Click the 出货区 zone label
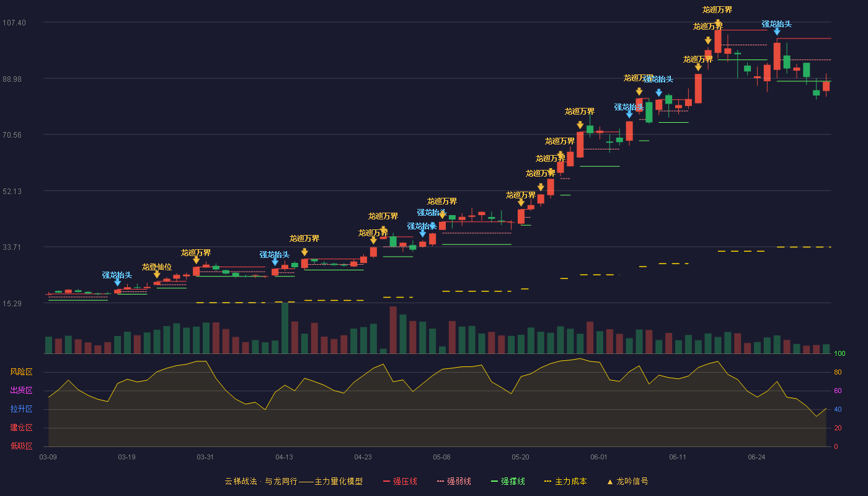Viewport: 868px width, 496px height. pyautogui.click(x=21, y=391)
